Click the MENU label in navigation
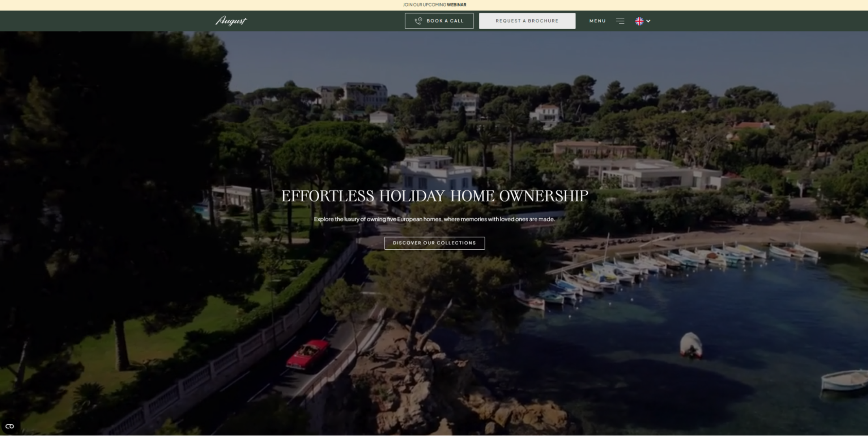Screen dimensions: 868x436 pos(597,21)
